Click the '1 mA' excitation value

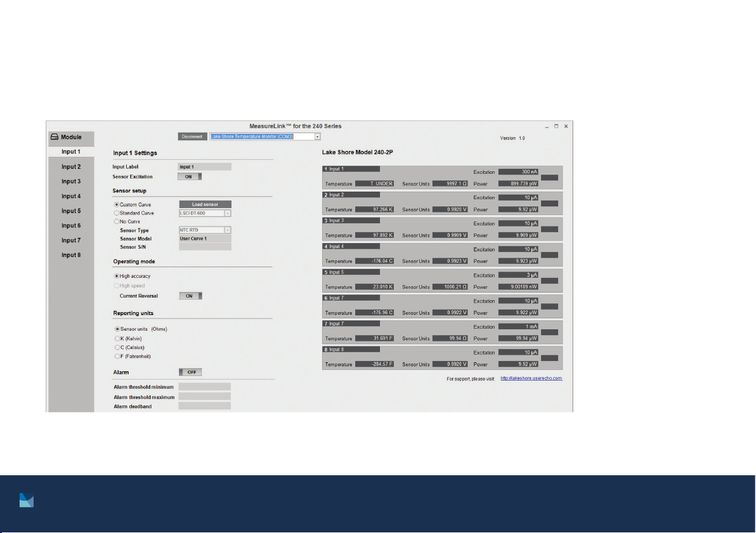(x=518, y=327)
